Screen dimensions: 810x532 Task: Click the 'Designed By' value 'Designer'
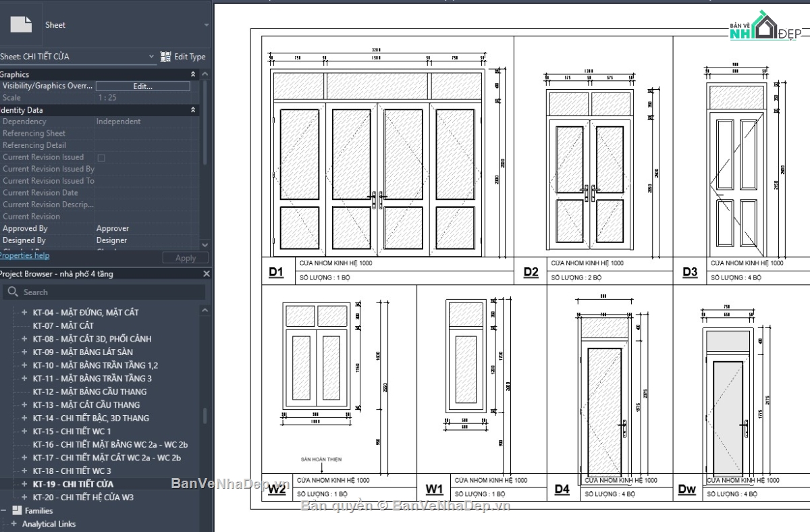(x=111, y=240)
